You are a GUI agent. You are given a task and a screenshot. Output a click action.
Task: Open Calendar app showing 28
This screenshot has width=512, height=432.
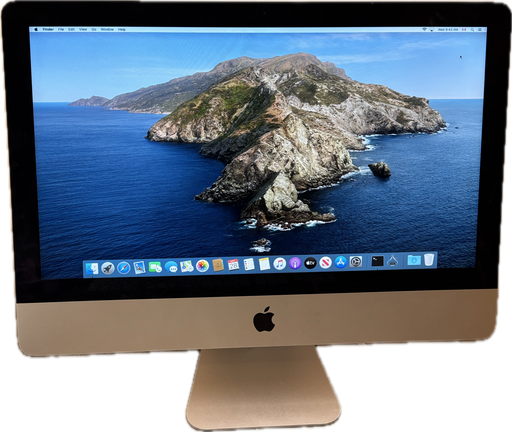click(234, 265)
